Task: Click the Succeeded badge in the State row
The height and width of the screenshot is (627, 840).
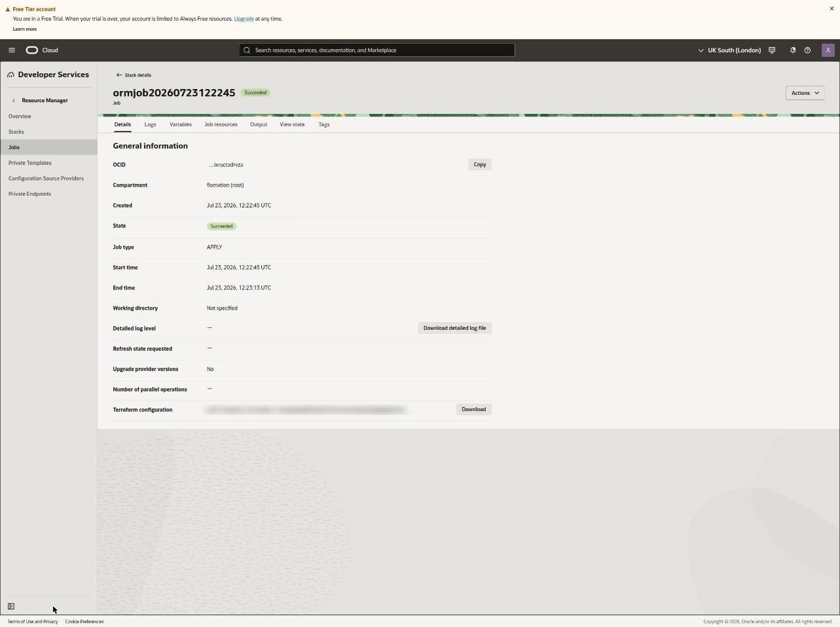Action: click(x=221, y=226)
